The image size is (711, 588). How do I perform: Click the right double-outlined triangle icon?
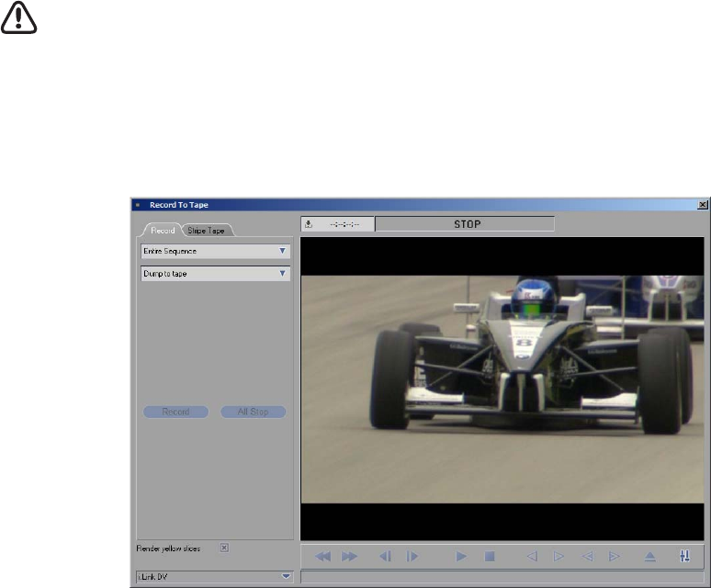[x=614, y=556]
